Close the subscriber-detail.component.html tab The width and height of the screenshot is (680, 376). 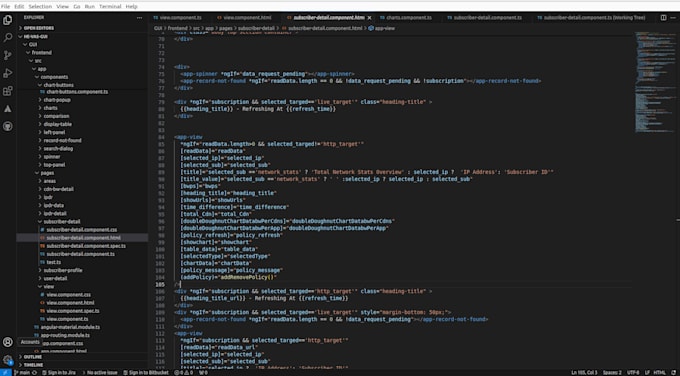tap(369, 18)
